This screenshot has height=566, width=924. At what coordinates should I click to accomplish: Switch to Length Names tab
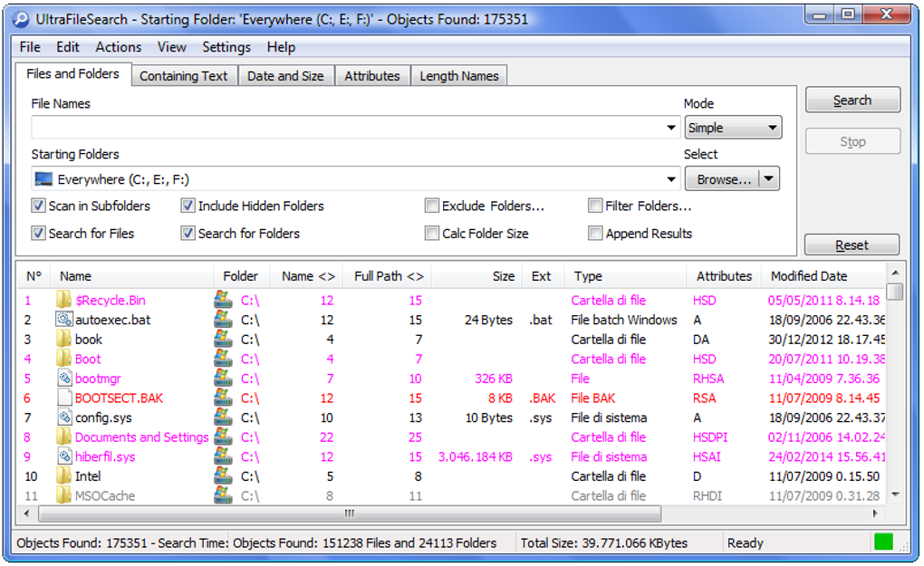(x=459, y=76)
